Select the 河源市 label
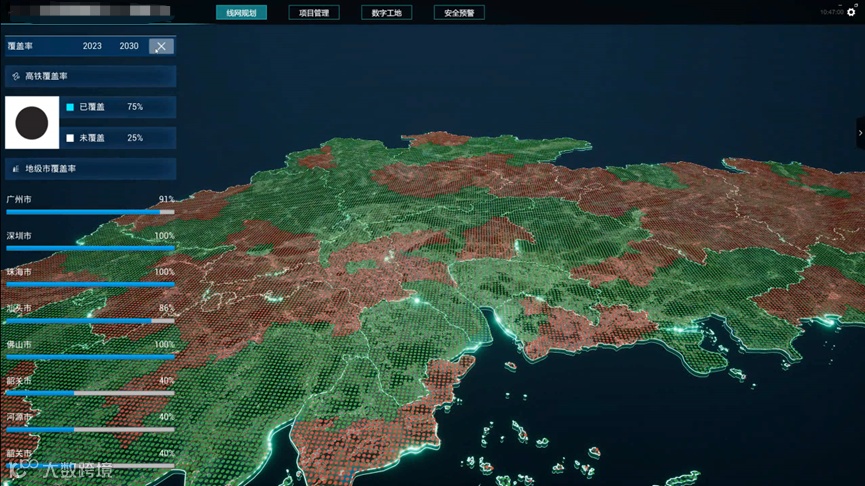This screenshot has height=486, width=865. [19, 417]
